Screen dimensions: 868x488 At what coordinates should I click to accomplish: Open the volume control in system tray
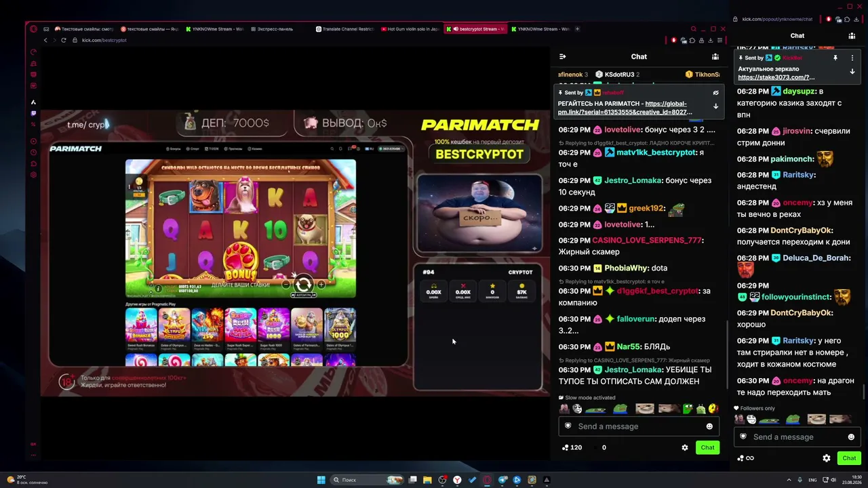coord(833,480)
